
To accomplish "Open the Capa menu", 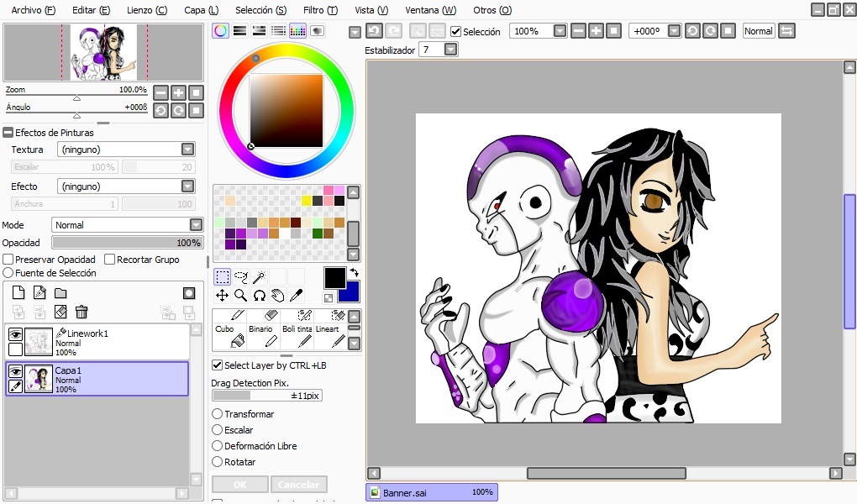I will coord(201,10).
